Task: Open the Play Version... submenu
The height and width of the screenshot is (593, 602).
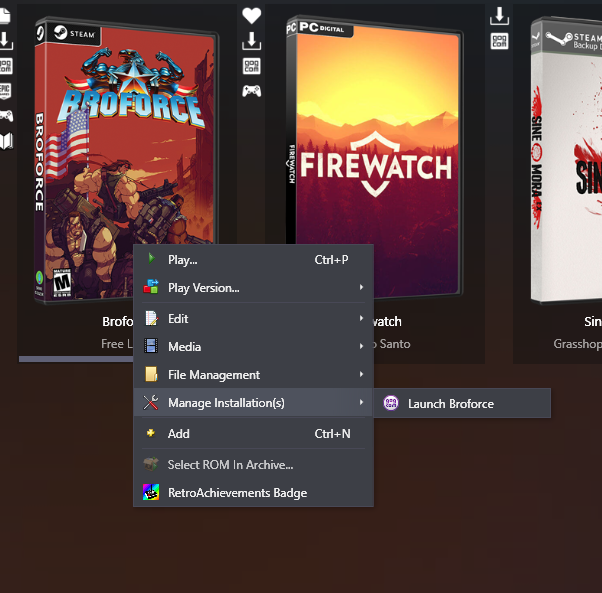Action: coord(253,288)
